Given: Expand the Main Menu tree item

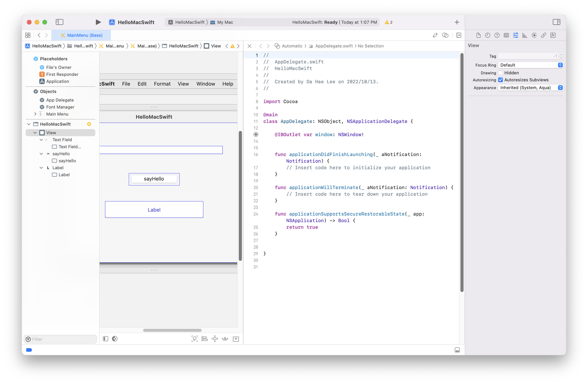Looking at the screenshot, I should [35, 114].
